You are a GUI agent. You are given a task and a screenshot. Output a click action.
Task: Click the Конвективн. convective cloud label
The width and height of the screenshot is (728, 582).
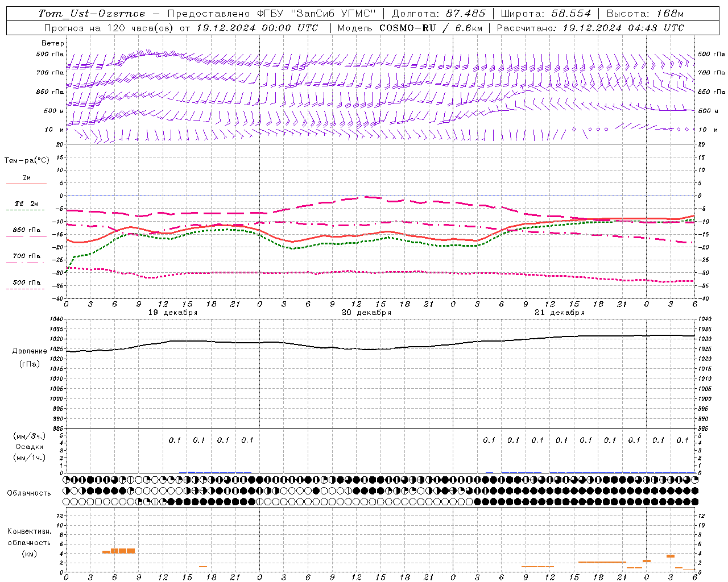click(29, 531)
